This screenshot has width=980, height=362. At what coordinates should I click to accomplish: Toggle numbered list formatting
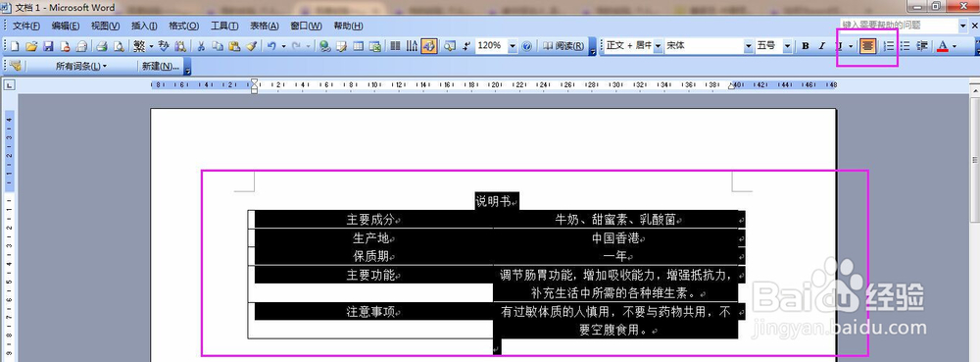click(x=888, y=46)
